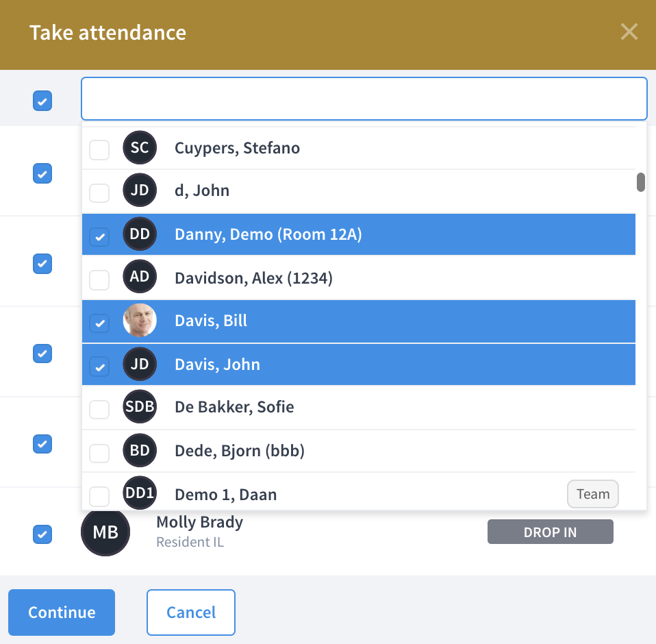Click Bill Davis's profile photo
The width and height of the screenshot is (656, 644).
(x=140, y=320)
